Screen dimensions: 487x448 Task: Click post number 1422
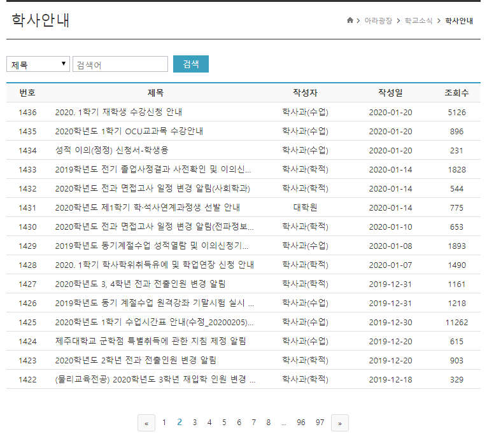pos(27,380)
